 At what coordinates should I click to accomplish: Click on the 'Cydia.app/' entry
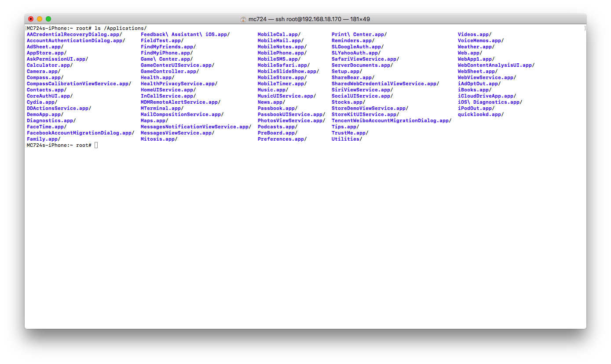[42, 102]
